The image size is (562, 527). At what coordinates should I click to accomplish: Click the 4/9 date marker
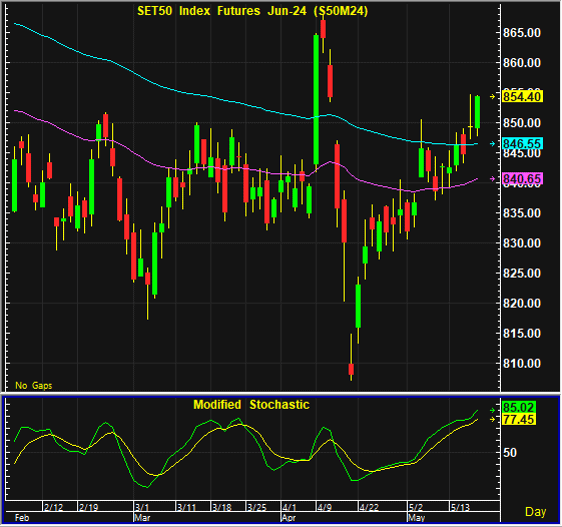(x=324, y=507)
